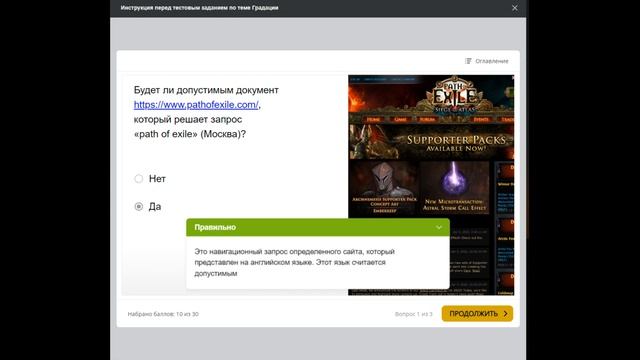Click the Home tab in the site preview
Image resolution: width=640 pixels, height=360 pixels.
[x=373, y=119]
